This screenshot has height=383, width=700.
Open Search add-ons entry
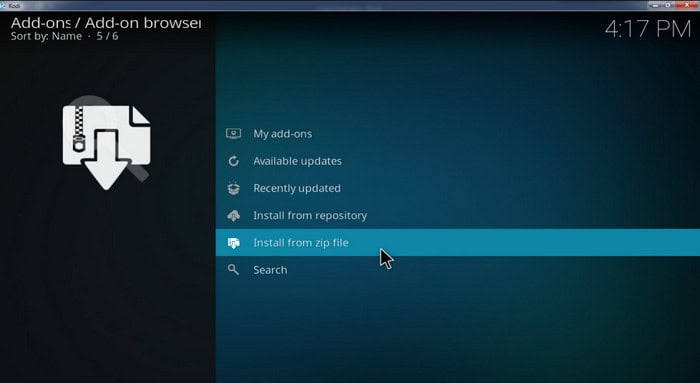click(458, 270)
